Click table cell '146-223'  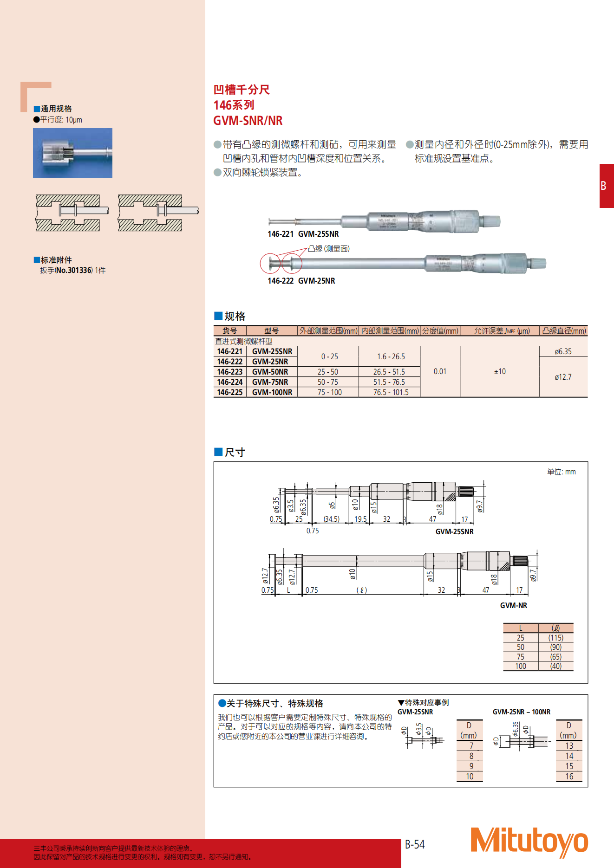coord(230,372)
